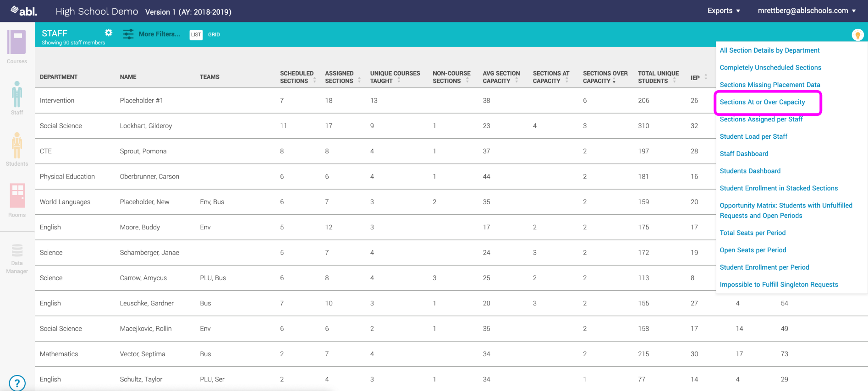Click the staff settings gear icon
The width and height of the screenshot is (868, 391).
tap(109, 33)
